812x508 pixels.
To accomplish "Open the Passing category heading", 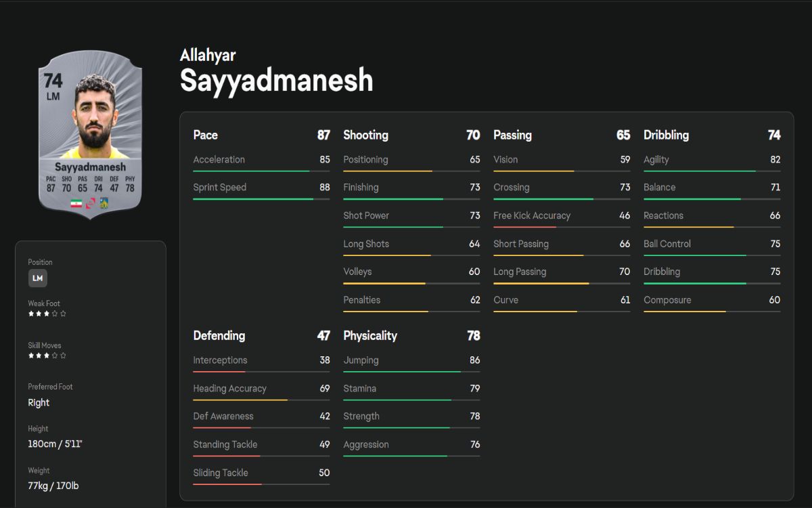I will tap(512, 135).
